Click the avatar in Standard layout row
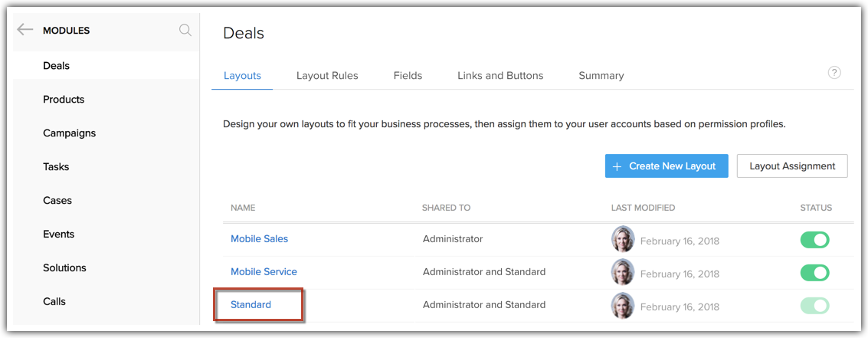Viewport: 868px width, 338px height. point(623,305)
